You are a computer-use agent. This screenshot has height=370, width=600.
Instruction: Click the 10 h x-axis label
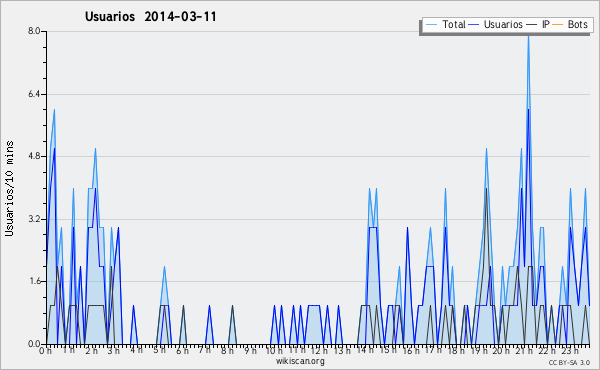[x=274, y=350]
